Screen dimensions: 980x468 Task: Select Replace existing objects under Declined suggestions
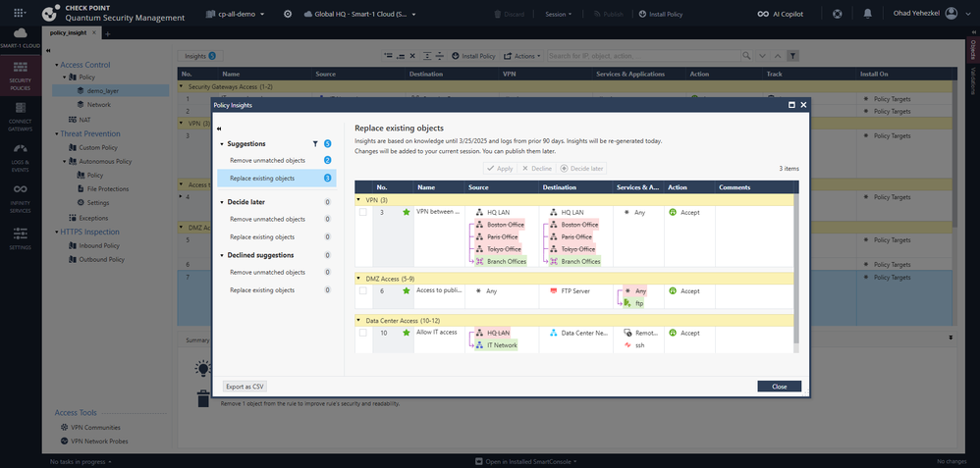click(x=276, y=290)
